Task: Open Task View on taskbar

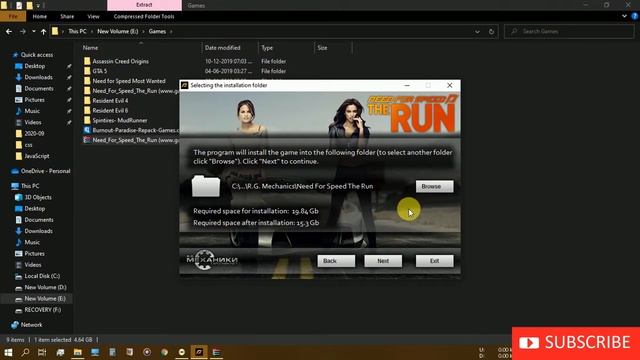Action: click(x=42, y=352)
